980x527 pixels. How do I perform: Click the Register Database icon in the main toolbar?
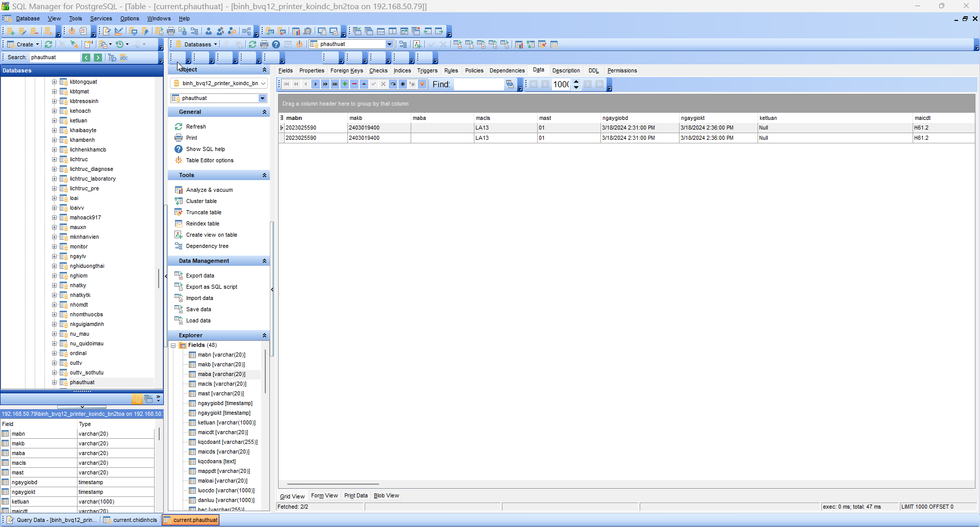tap(11, 32)
